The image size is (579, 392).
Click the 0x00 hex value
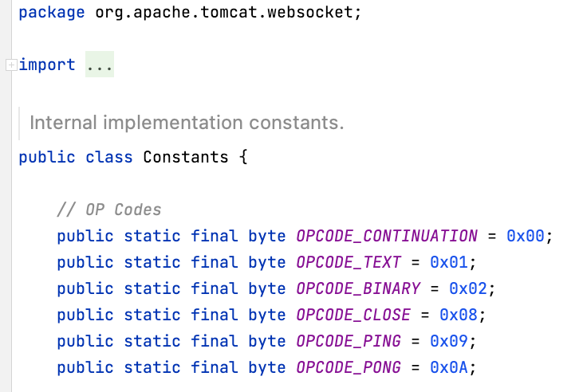[525, 236]
